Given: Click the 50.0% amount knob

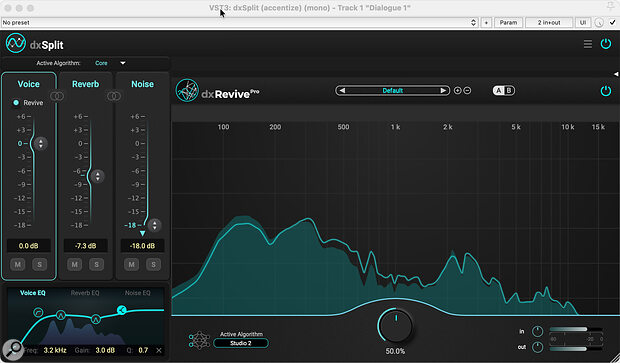Looking at the screenshot, I should coord(395,327).
